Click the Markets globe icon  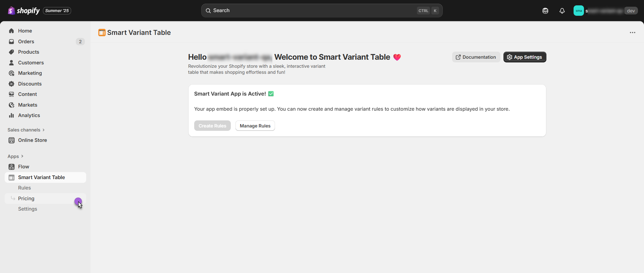(11, 105)
